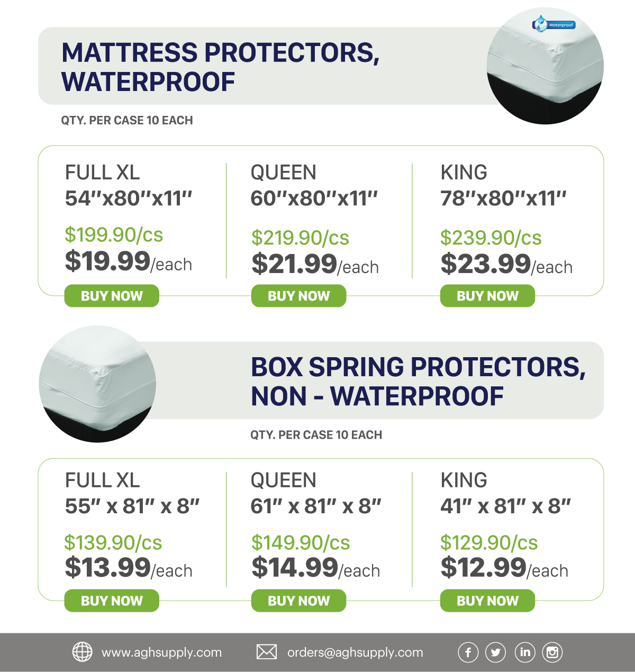Open the www.aghsupply.com website link
Viewport: 635px width, 672px height.
[161, 652]
